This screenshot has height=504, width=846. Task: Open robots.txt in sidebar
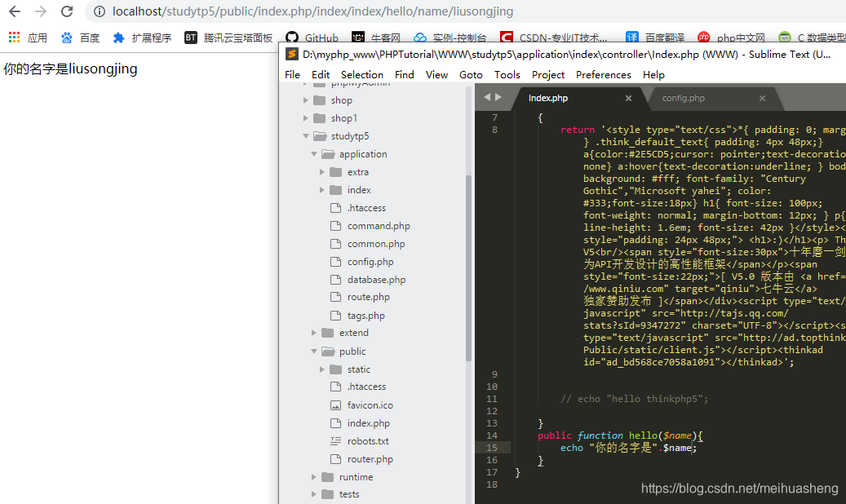[x=368, y=441]
